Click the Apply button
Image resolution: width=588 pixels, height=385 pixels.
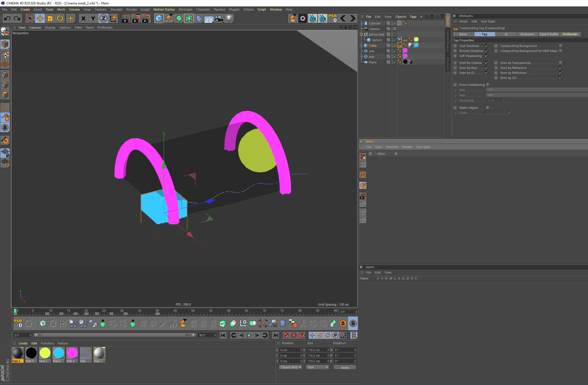pyautogui.click(x=345, y=367)
